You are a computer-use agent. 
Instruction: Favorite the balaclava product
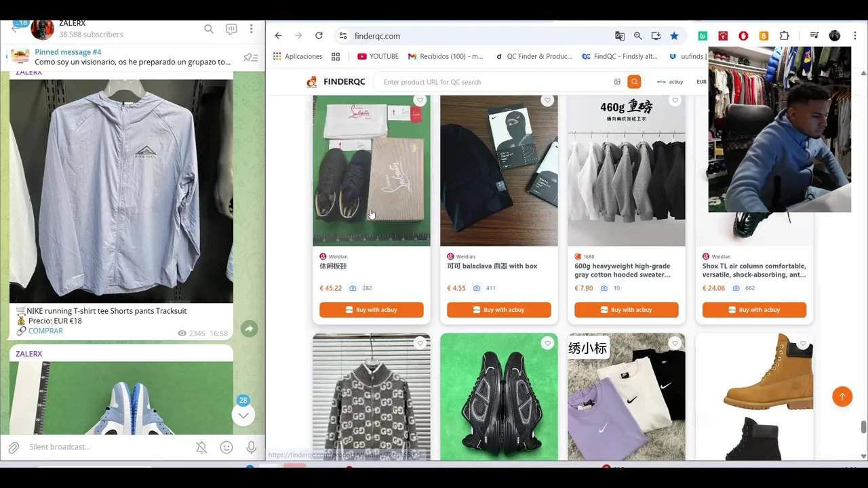pos(547,100)
